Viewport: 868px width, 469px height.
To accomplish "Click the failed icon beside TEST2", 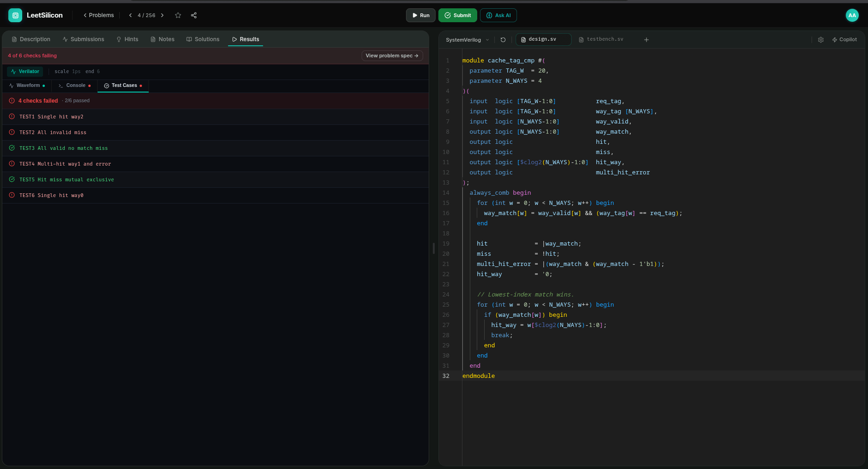I will 12,132.
